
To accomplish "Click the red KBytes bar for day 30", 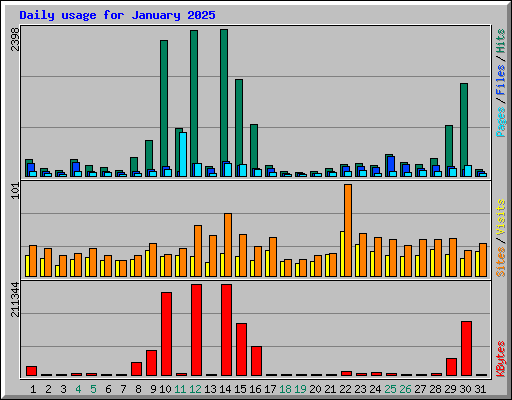I will [466, 349].
